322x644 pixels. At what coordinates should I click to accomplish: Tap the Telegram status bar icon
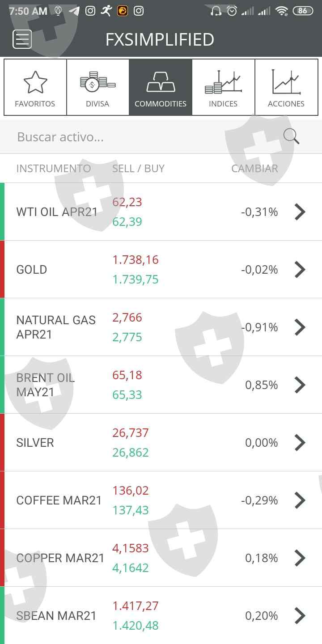click(x=74, y=11)
